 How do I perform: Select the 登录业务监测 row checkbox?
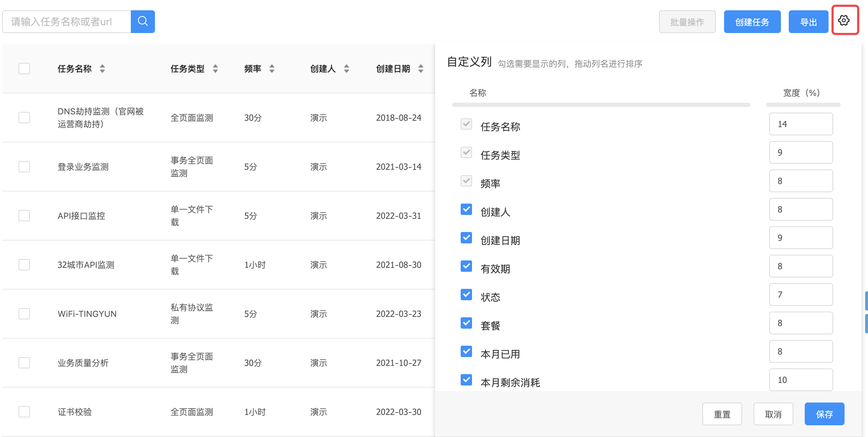coord(24,167)
